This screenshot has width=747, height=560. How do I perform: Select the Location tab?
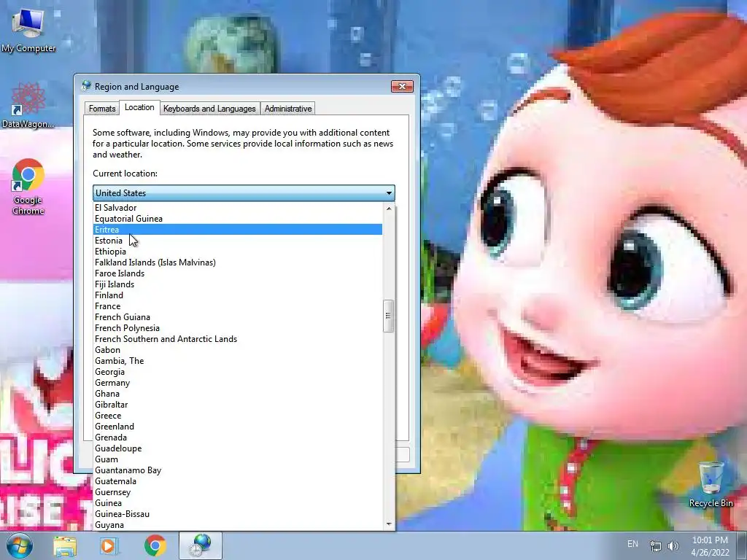point(139,108)
